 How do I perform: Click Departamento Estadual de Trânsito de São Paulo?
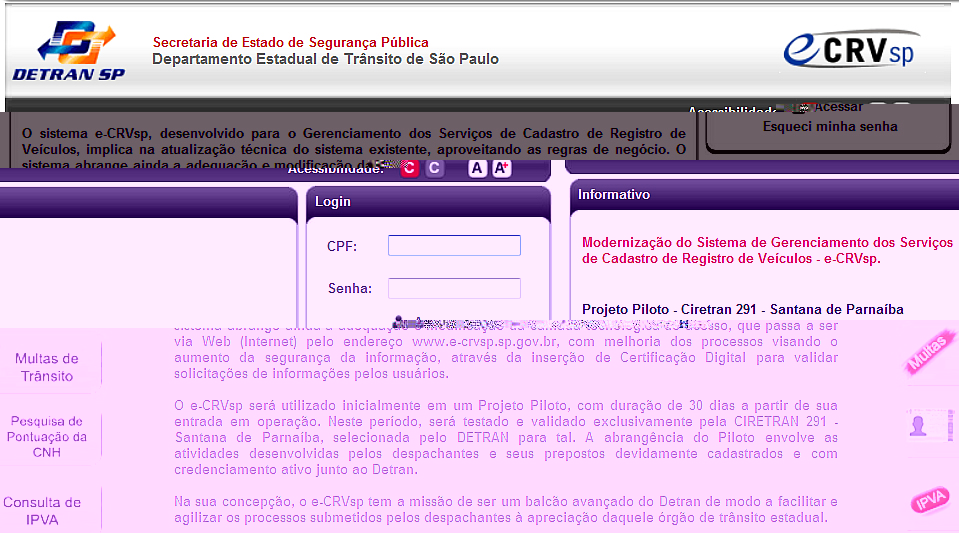tap(325, 59)
